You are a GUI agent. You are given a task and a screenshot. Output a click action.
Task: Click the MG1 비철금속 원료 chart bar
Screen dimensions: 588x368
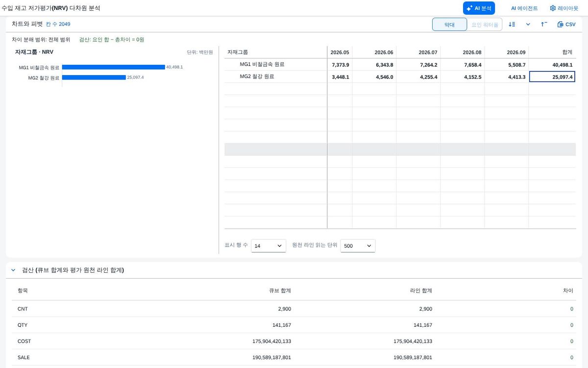coord(113,67)
